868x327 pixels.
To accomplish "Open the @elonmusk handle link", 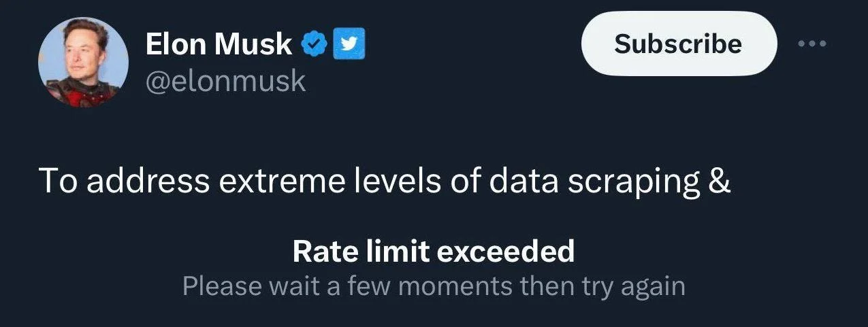I will click(225, 82).
